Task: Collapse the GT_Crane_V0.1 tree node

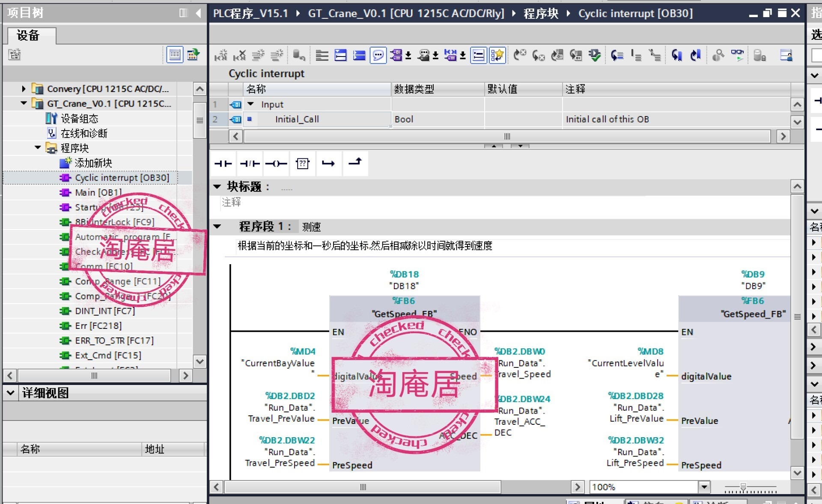Action: pos(24,103)
